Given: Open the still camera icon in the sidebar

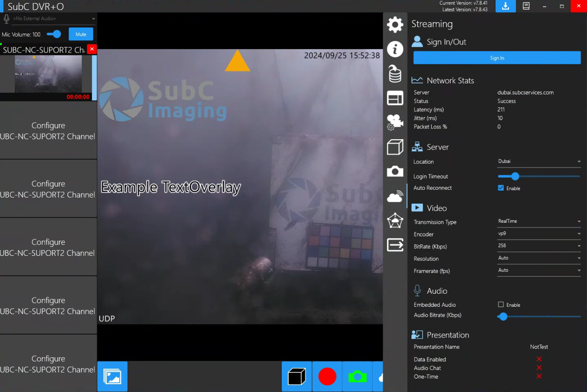Looking at the screenshot, I should [395, 171].
